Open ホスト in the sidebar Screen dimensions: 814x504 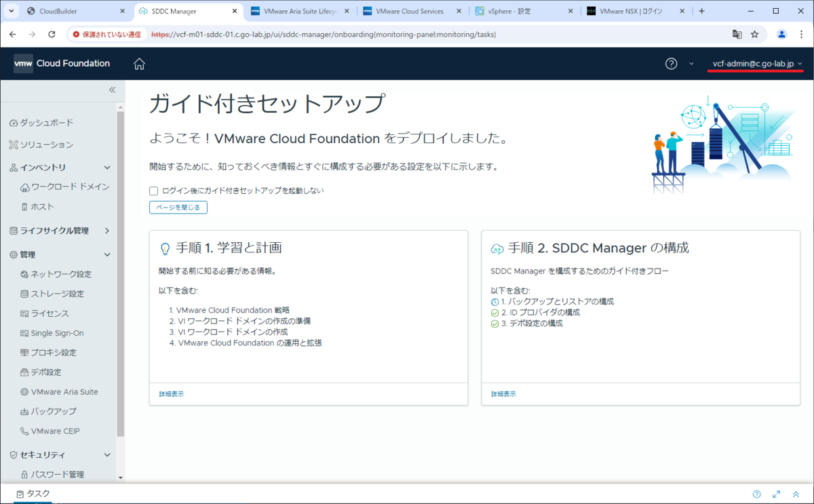click(x=37, y=207)
